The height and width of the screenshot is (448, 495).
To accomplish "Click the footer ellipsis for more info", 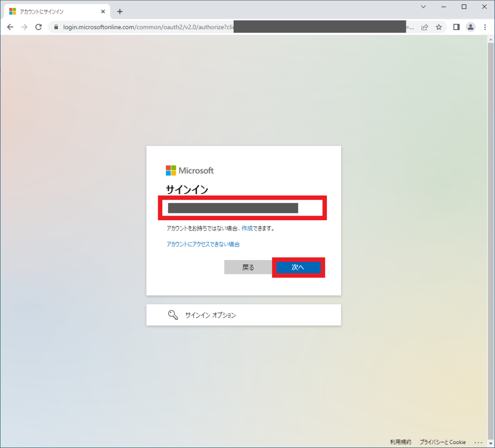I will point(478,442).
